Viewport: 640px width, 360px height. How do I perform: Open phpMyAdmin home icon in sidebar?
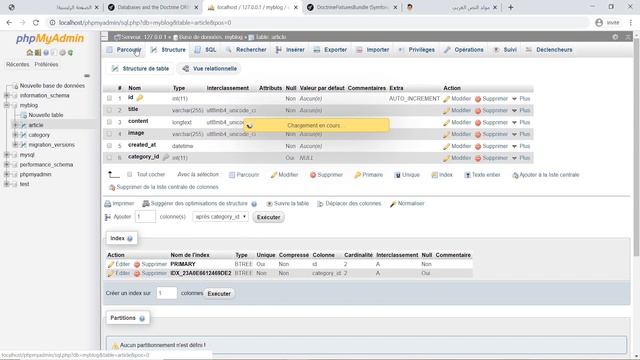tap(29, 53)
